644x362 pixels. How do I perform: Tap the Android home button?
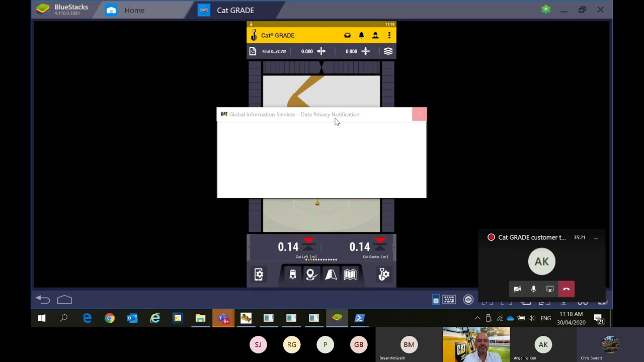click(64, 300)
